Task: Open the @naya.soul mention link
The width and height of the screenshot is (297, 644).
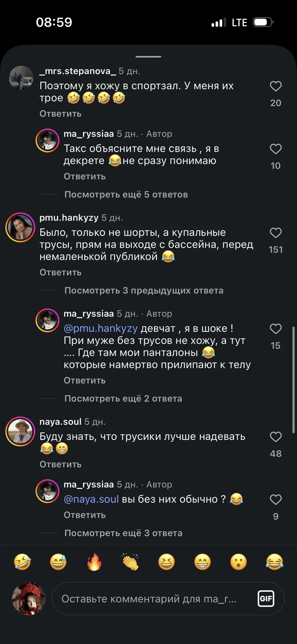Action: [91, 499]
